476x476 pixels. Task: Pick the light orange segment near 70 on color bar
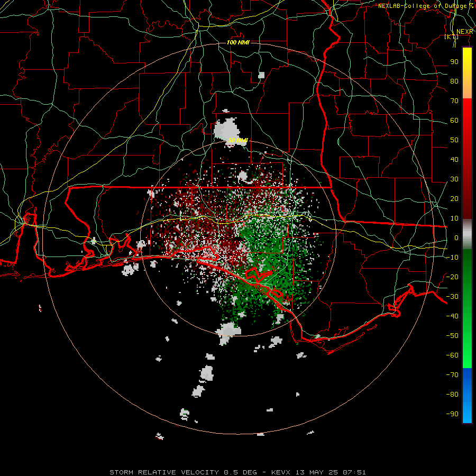[467, 91]
